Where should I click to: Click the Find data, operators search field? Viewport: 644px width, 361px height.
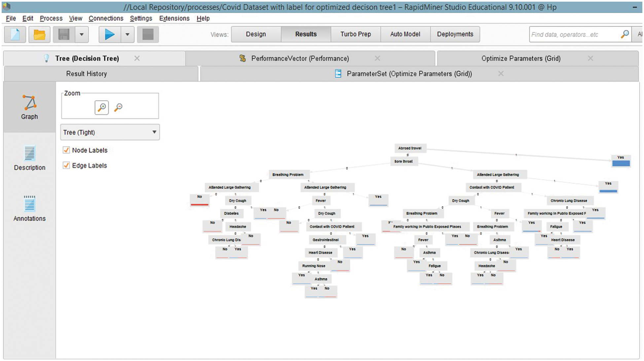pyautogui.click(x=574, y=34)
